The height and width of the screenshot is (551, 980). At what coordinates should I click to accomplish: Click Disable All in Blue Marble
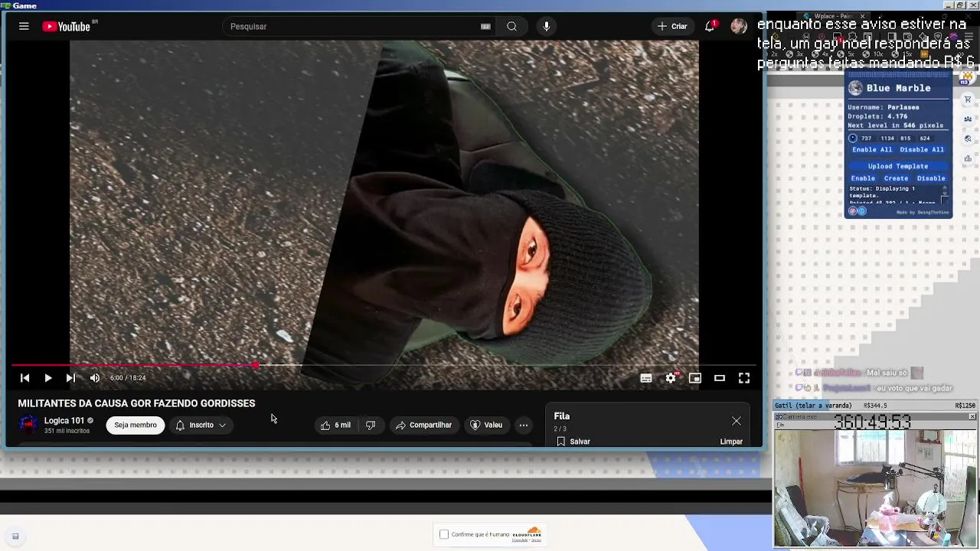pyautogui.click(x=922, y=150)
